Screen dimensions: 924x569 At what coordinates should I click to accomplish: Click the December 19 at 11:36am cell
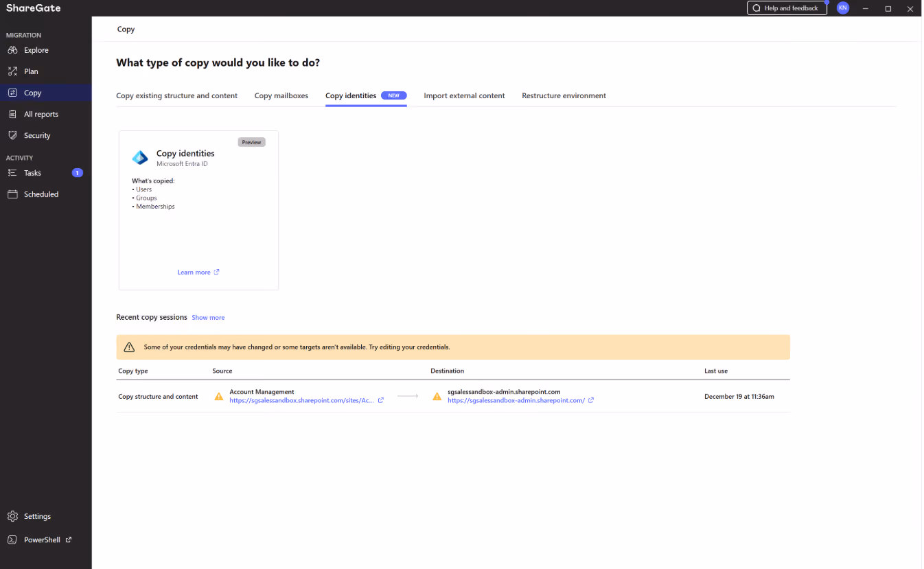pos(739,397)
